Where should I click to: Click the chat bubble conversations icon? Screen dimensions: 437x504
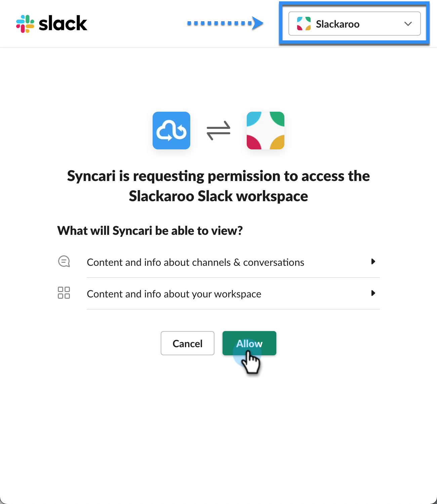point(64,261)
